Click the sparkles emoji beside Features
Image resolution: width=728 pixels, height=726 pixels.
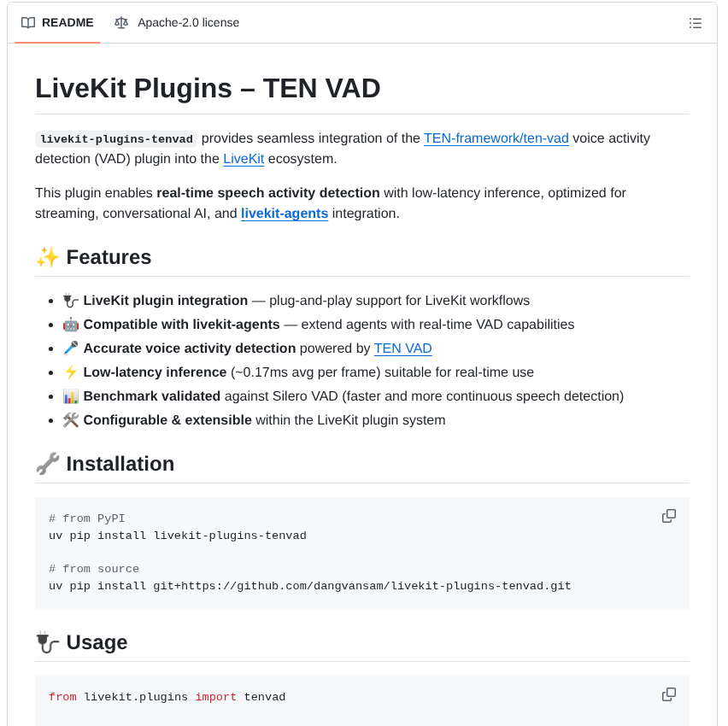tap(48, 256)
